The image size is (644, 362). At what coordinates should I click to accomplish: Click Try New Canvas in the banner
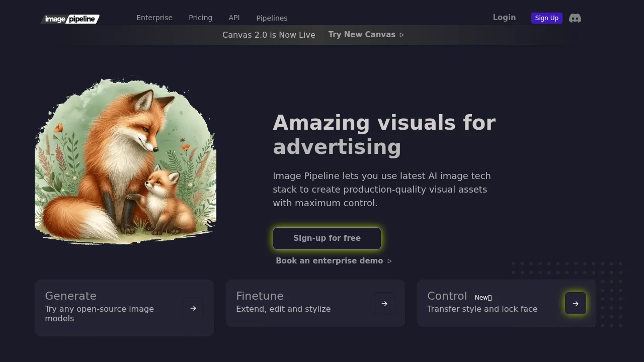pos(362,34)
